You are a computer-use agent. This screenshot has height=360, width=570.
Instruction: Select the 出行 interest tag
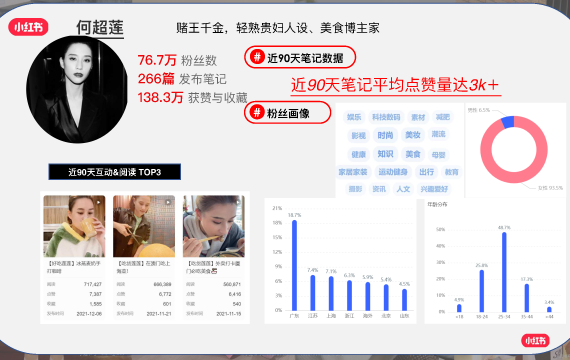pyautogui.click(x=426, y=172)
